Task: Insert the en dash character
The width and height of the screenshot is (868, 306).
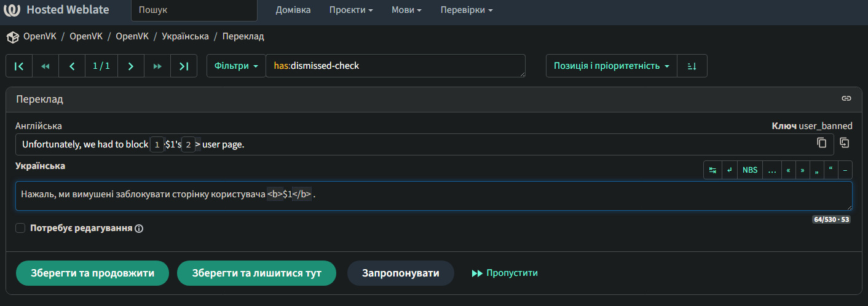Action: 845,170
